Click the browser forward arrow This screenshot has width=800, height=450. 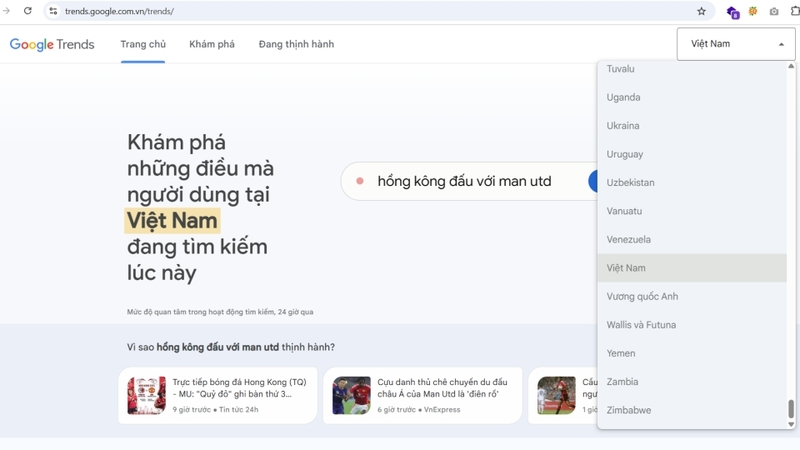tap(6, 11)
